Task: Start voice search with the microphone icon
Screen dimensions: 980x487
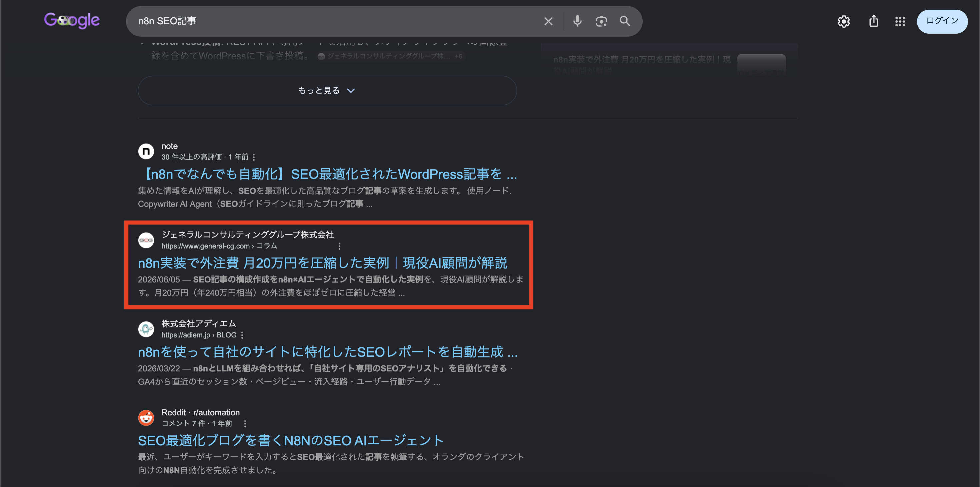Action: 577,21
